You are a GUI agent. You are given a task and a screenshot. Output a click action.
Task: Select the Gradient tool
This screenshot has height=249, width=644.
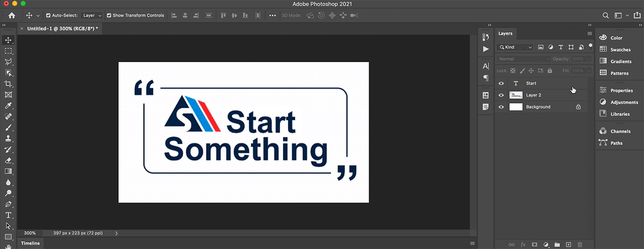[8, 171]
